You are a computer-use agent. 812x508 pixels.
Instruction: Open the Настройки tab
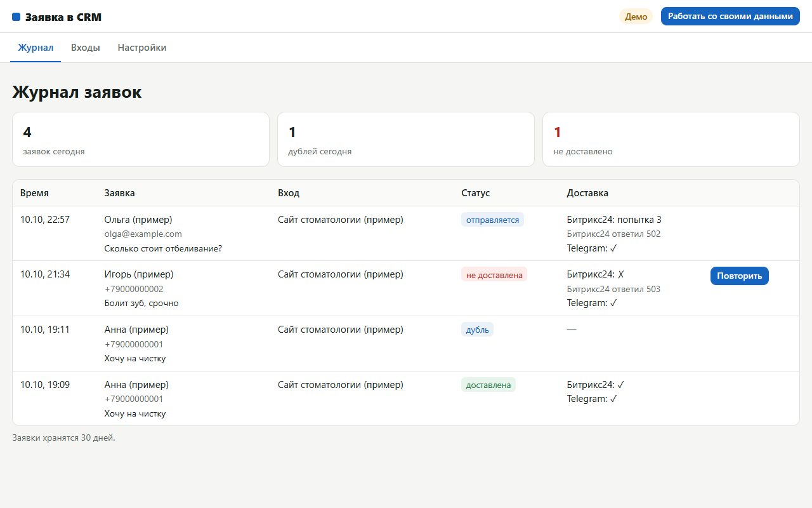pos(142,48)
